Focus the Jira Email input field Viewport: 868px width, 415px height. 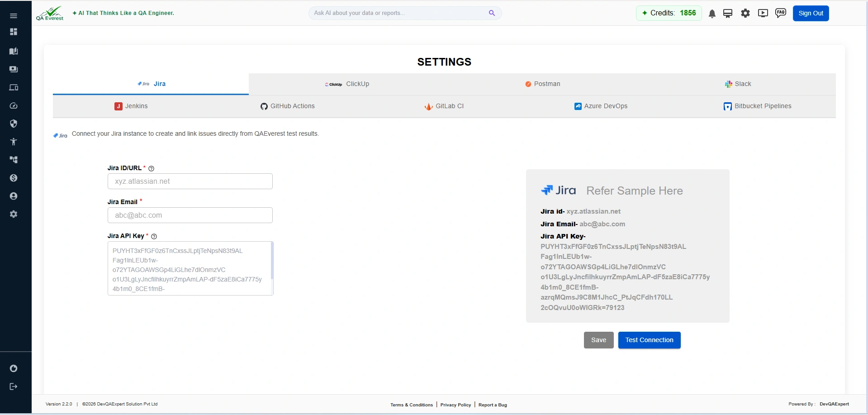tap(190, 215)
